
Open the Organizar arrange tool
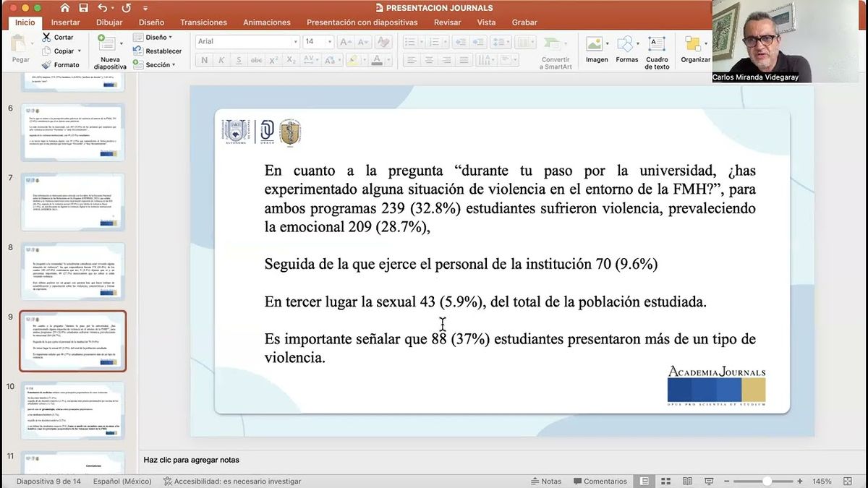coord(695,49)
